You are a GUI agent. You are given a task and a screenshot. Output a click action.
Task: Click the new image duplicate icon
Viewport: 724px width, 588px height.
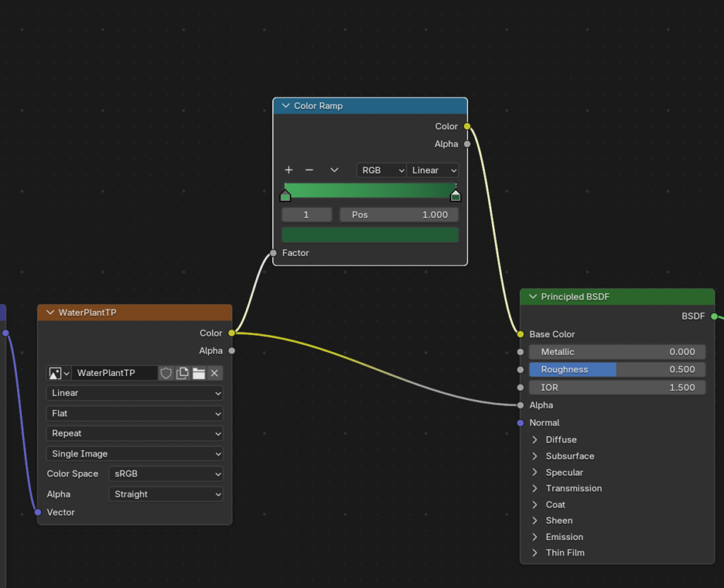coord(182,373)
